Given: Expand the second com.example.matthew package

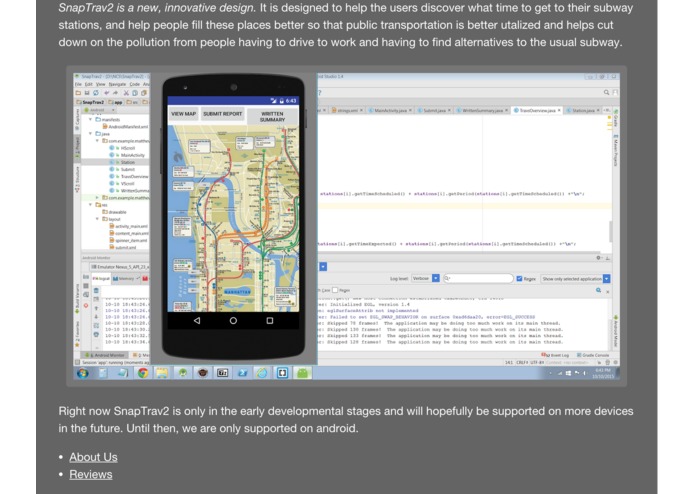Looking at the screenshot, I should point(97,198).
